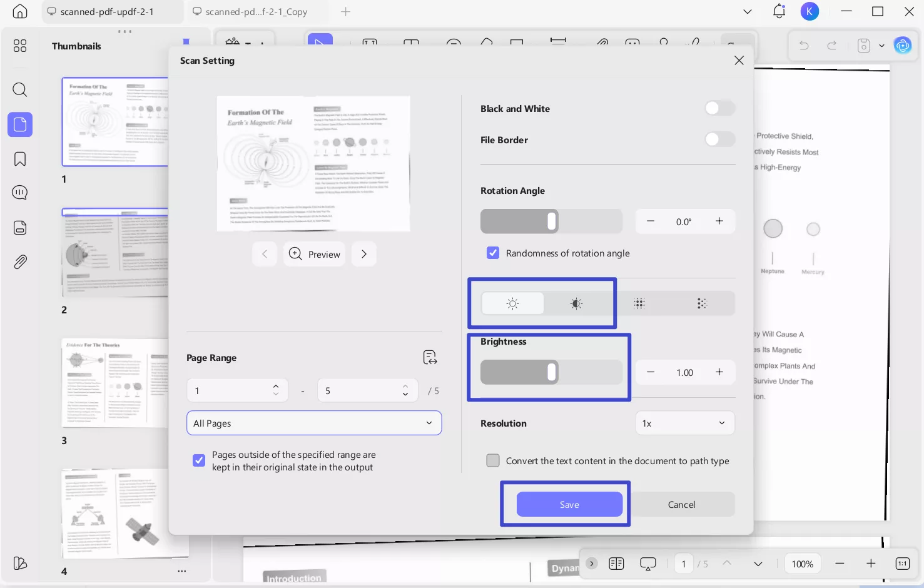Open the Bookmarks panel

(19, 159)
